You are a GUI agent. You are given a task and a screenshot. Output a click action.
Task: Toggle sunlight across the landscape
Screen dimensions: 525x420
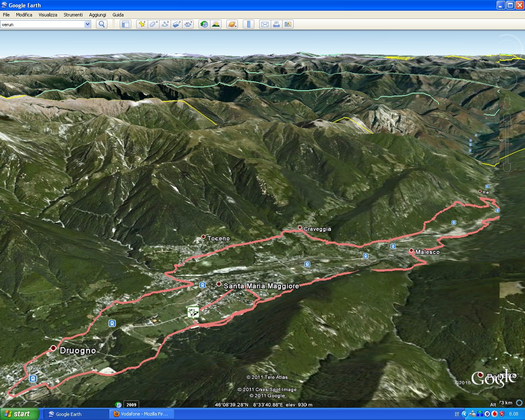click(x=216, y=24)
